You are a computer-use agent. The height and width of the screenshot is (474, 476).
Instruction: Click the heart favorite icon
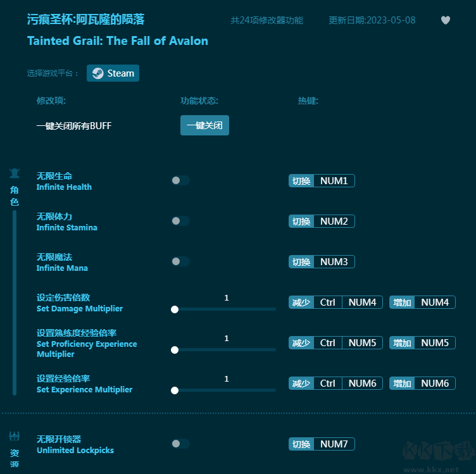446,20
